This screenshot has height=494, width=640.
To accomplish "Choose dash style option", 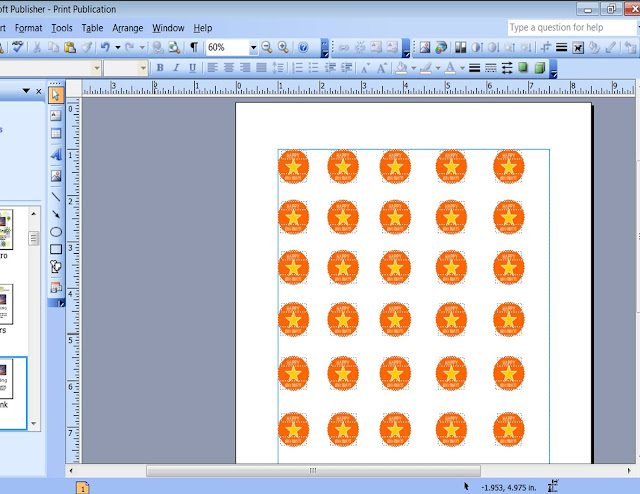I will pyautogui.click(x=491, y=68).
